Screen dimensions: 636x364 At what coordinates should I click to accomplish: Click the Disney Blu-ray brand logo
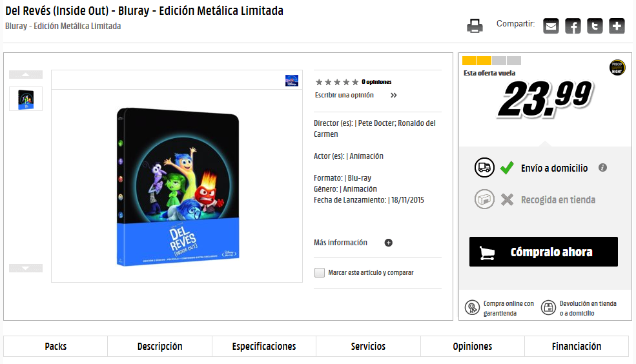[x=292, y=81]
